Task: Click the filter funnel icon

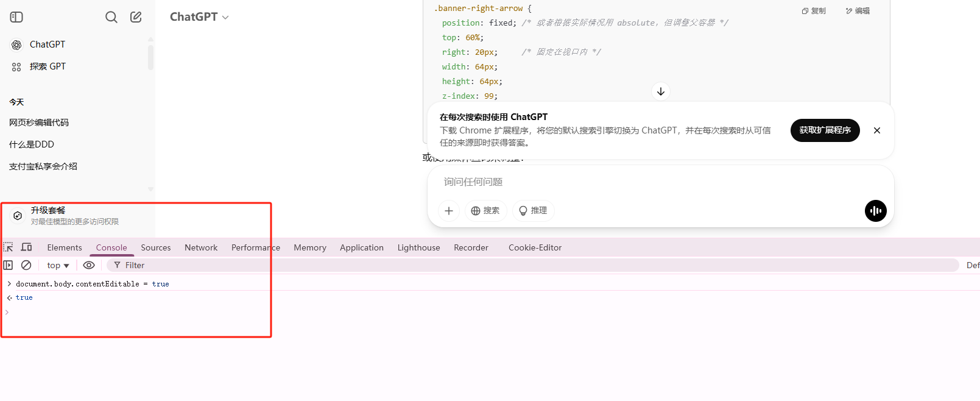Action: click(118, 265)
